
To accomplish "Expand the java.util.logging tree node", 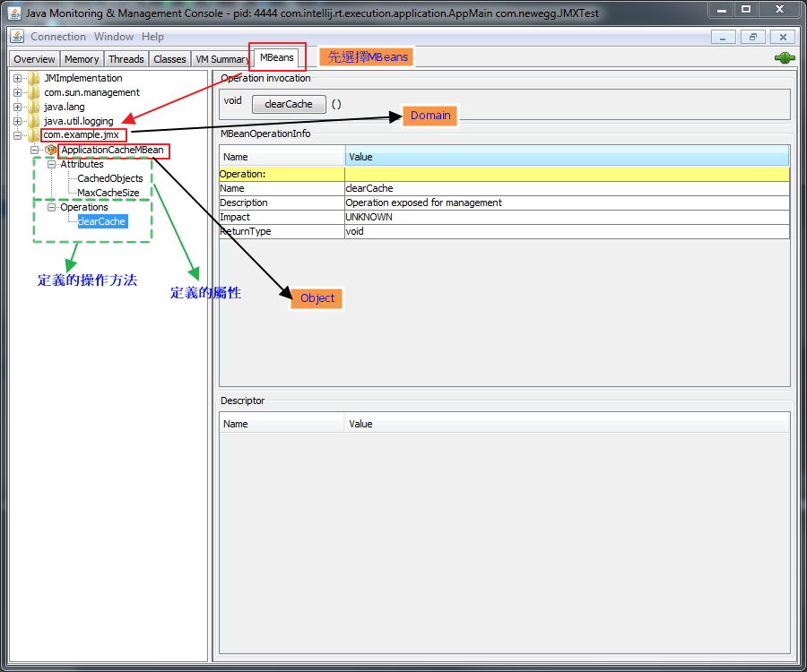I will pyautogui.click(x=18, y=121).
